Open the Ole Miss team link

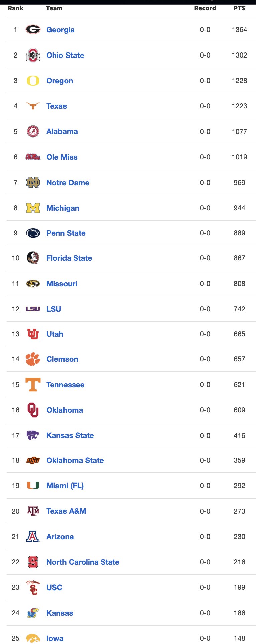tap(62, 157)
